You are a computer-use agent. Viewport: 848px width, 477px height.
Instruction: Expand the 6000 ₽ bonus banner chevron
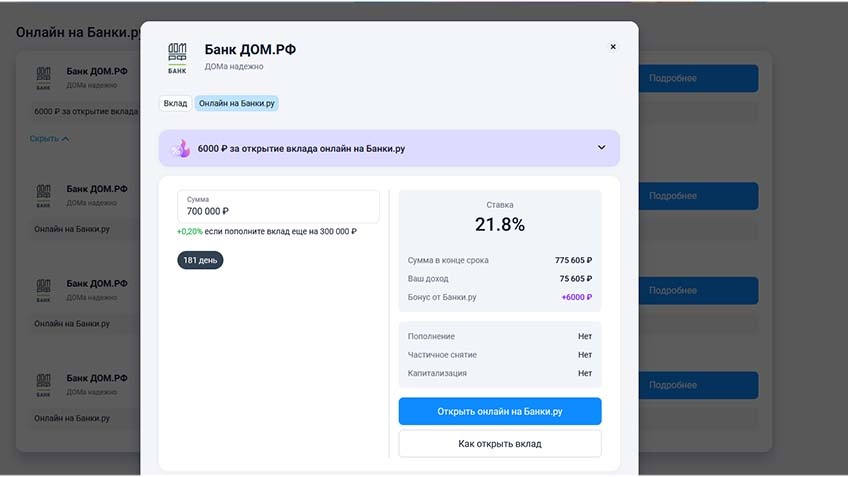point(601,148)
